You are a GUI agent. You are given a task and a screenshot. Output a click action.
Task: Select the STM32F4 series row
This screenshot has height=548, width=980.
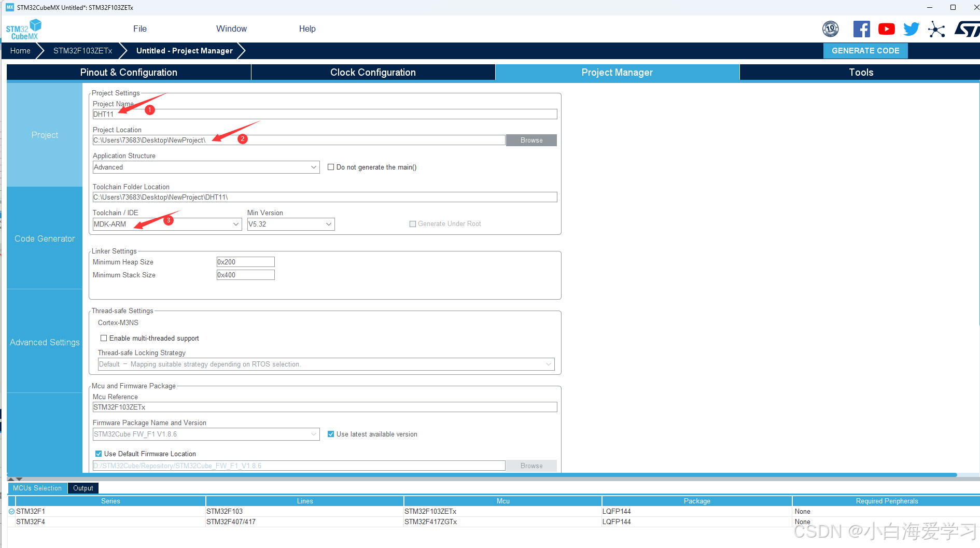pos(494,522)
